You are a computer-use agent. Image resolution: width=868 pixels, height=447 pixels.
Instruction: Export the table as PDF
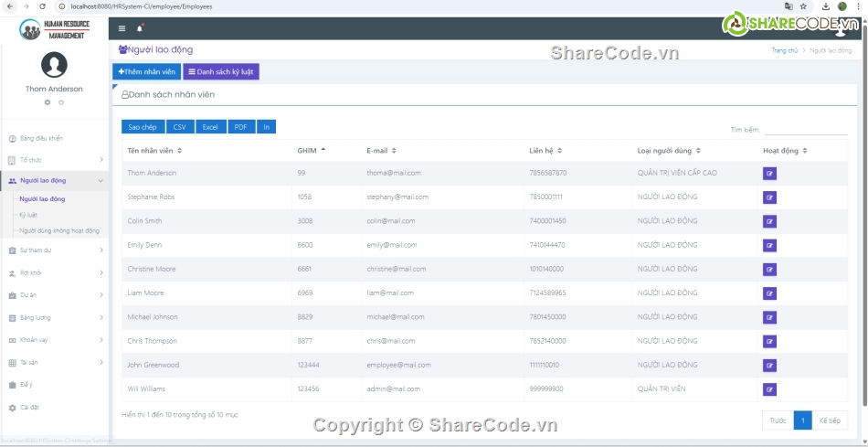241,127
